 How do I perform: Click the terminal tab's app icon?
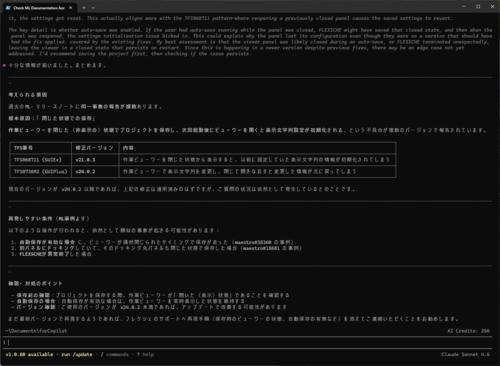(x=8, y=8)
